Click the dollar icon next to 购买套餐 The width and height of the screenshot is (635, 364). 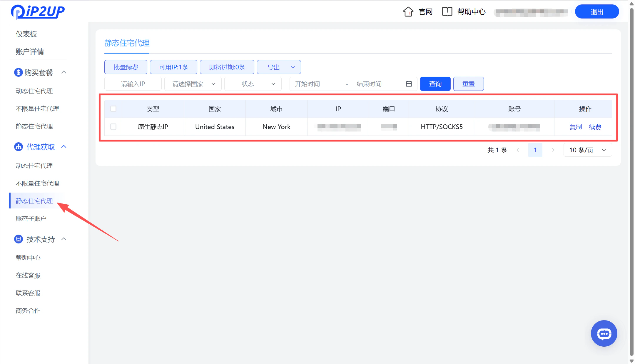point(18,72)
